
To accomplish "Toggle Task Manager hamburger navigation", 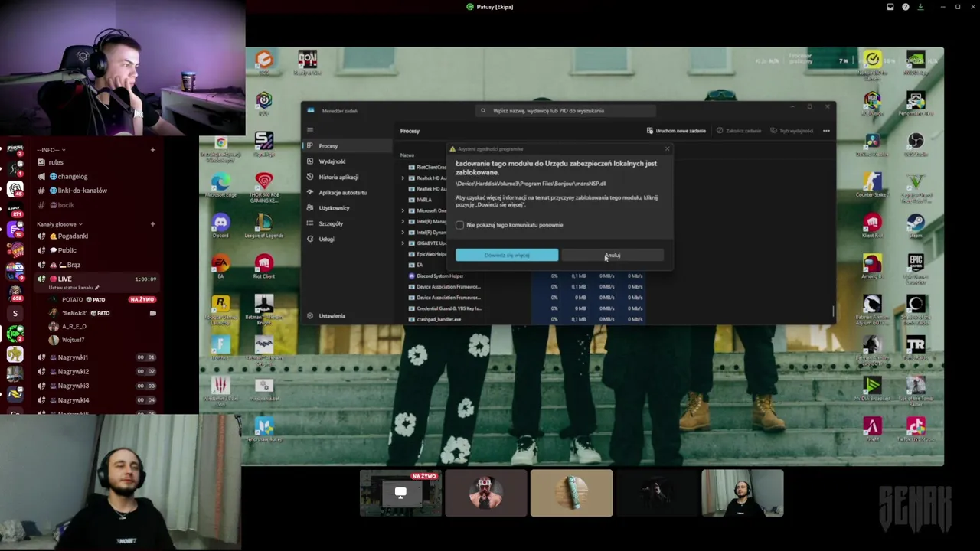I will pyautogui.click(x=310, y=130).
